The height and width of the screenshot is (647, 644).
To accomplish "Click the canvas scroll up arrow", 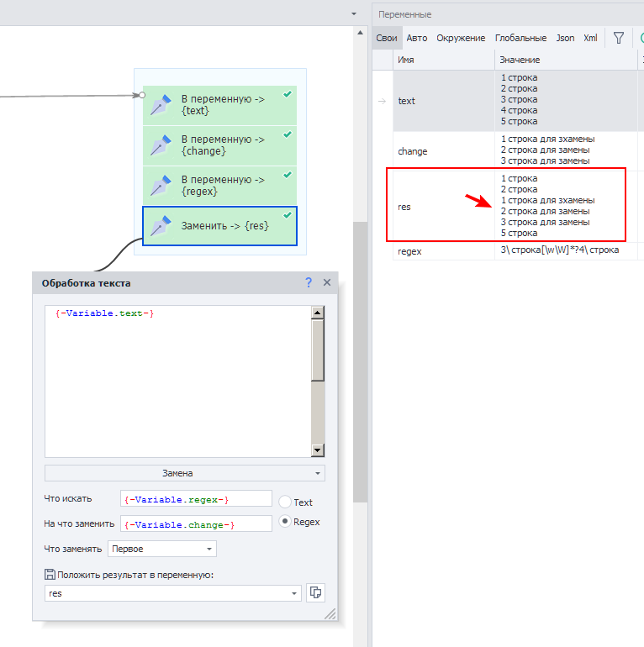I will tap(361, 32).
